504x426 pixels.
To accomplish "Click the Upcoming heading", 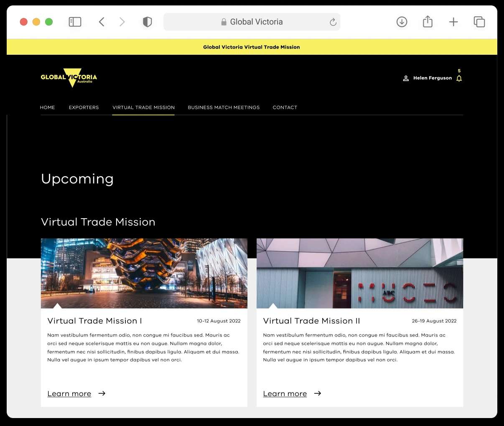I will pyautogui.click(x=77, y=179).
